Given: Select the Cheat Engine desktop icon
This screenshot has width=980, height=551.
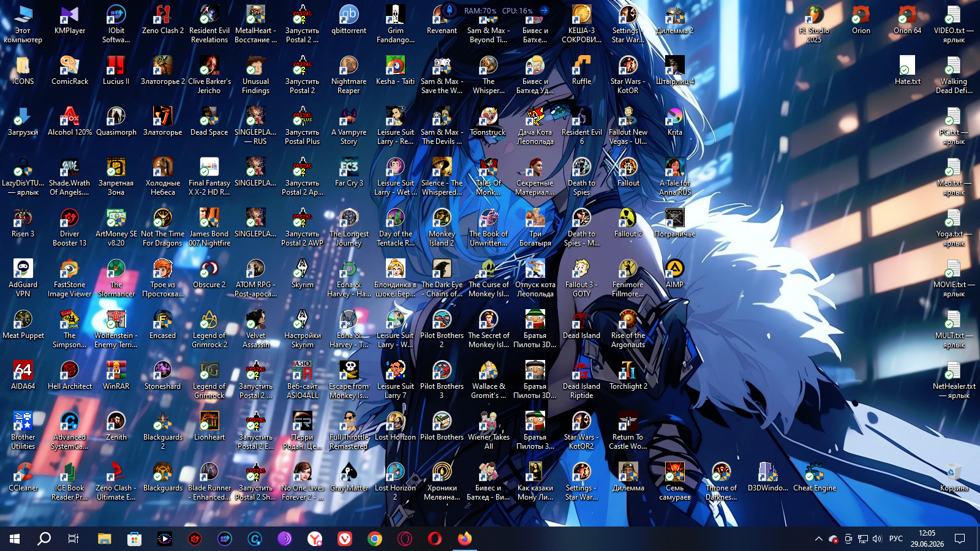Looking at the screenshot, I should pyautogui.click(x=815, y=477).
